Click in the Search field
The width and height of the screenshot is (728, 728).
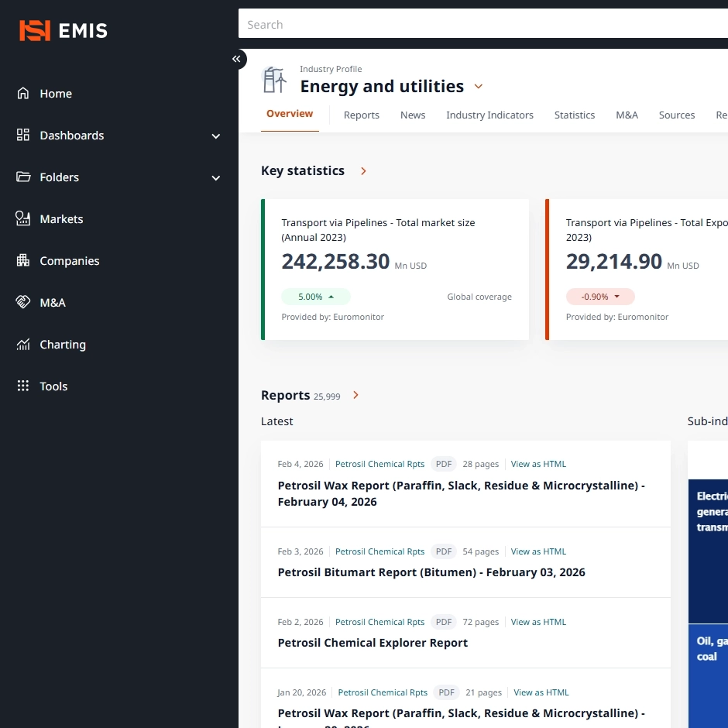point(480,25)
